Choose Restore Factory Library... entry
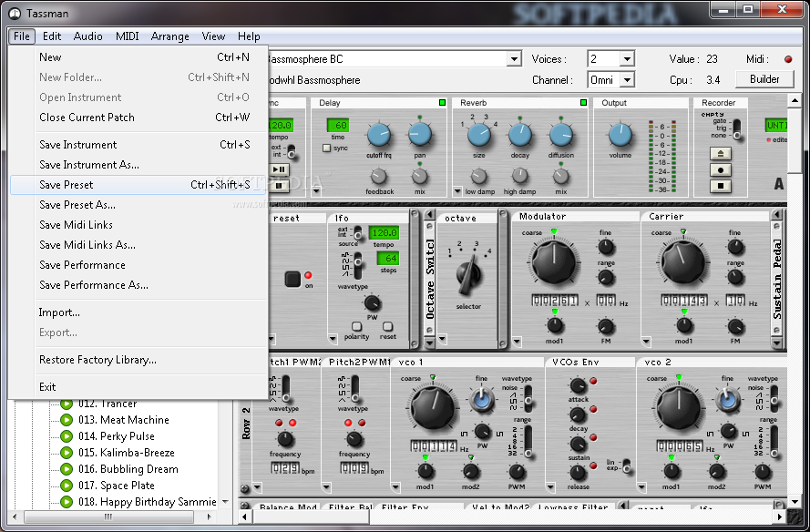 pos(138,360)
